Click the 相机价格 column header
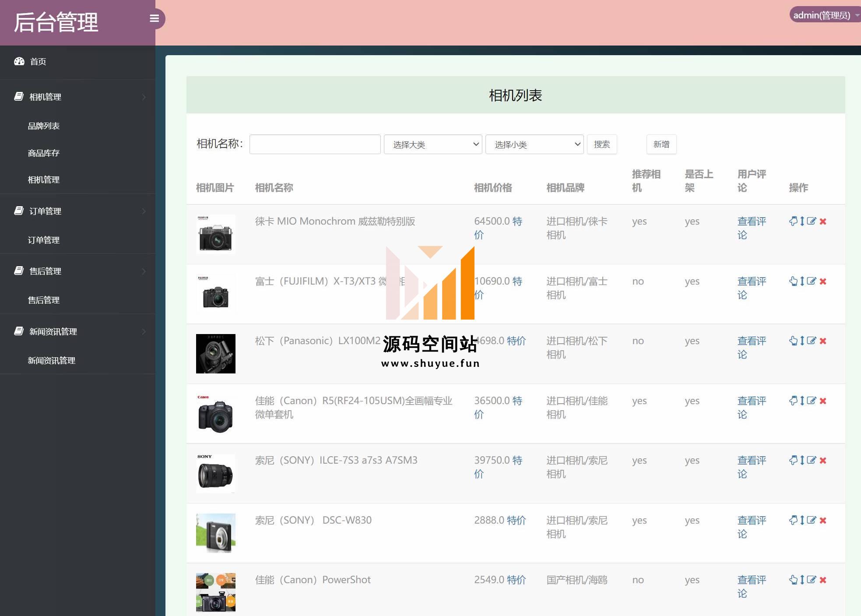The height and width of the screenshot is (616, 861). pos(493,188)
